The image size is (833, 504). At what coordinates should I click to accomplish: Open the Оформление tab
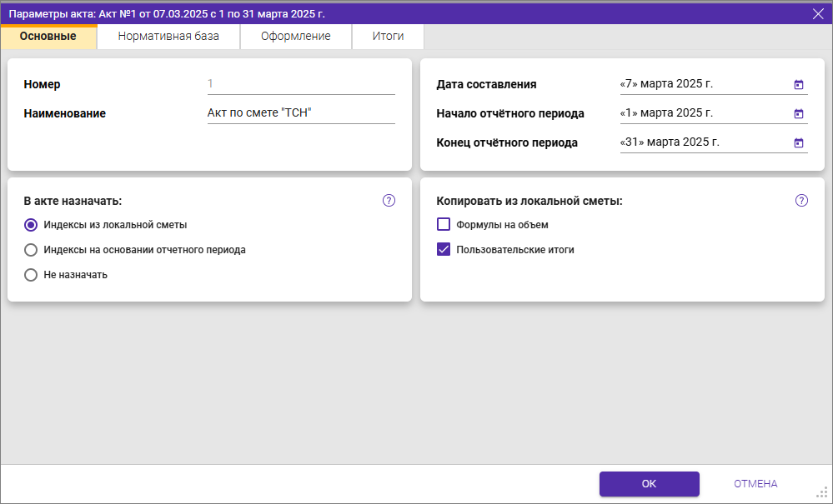295,37
